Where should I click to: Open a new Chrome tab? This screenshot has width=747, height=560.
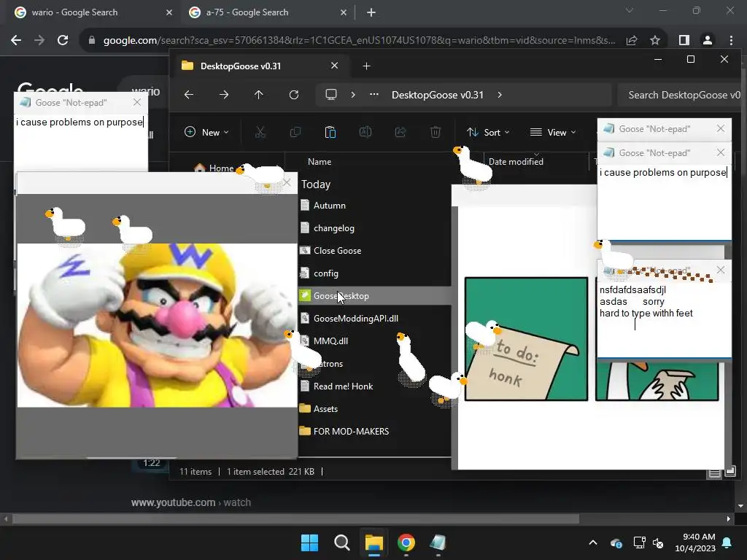(x=371, y=12)
